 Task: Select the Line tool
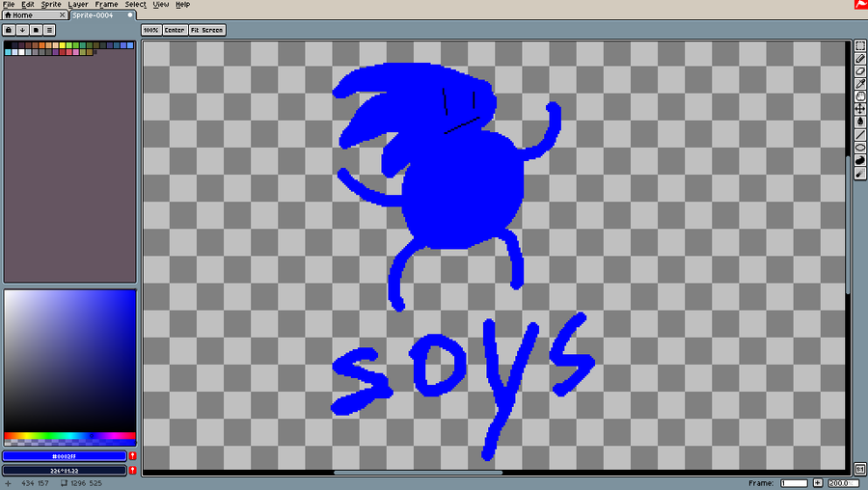[860, 134]
